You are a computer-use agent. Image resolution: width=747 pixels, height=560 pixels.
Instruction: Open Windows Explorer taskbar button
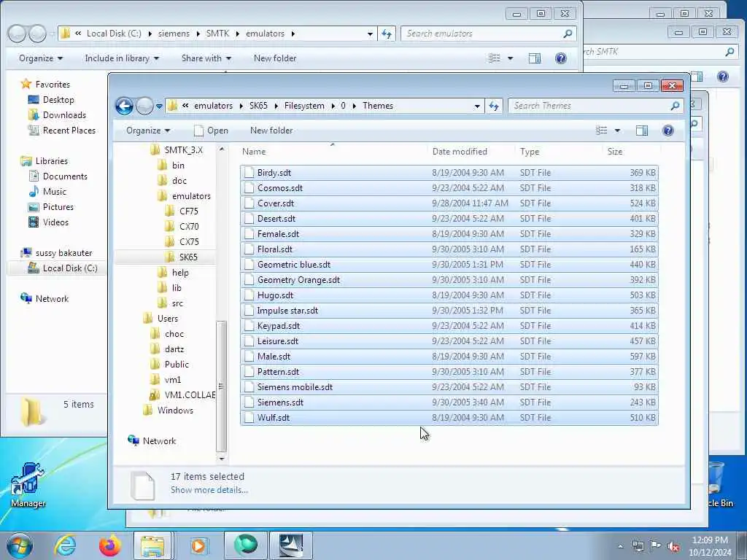152,545
